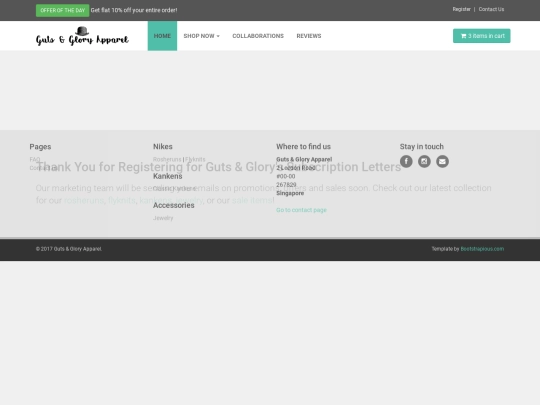Select the Stay in touch heading
Viewport: 540px width, 405px height.
tap(422, 146)
